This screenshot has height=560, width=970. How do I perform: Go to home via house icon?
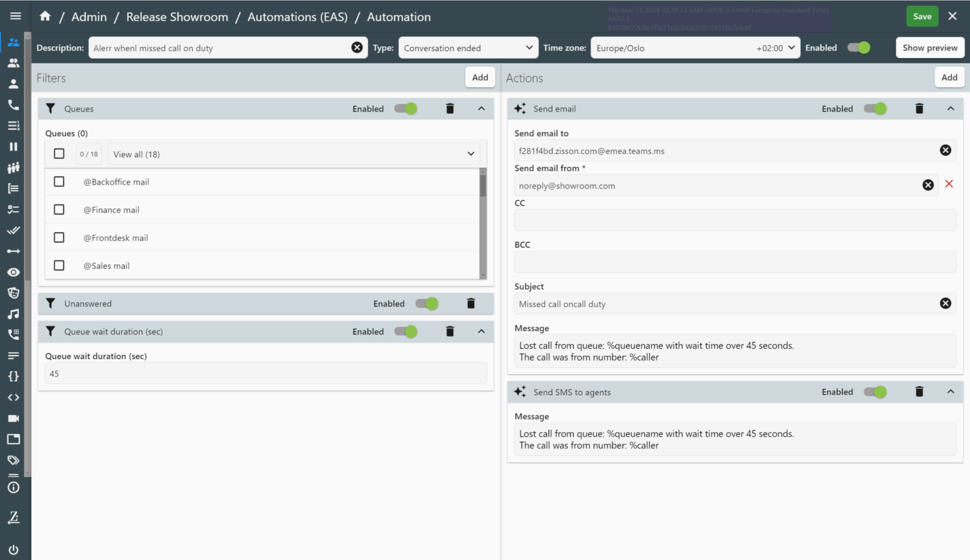click(45, 16)
